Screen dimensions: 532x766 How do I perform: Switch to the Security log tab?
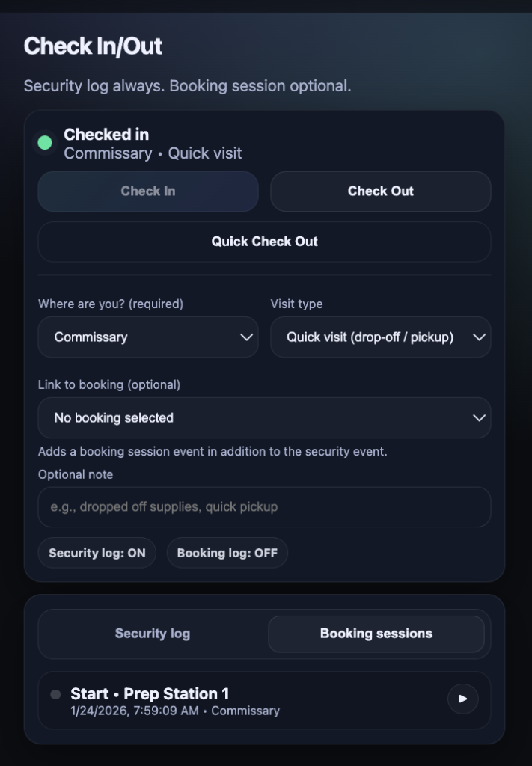[x=153, y=634]
